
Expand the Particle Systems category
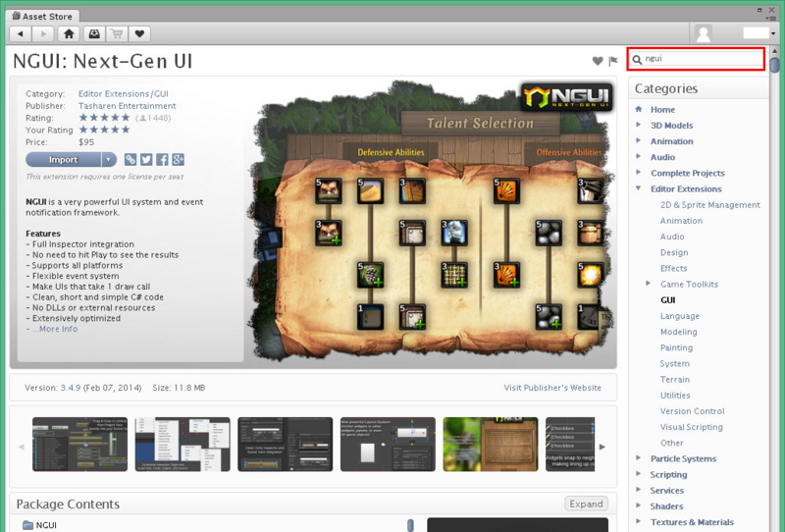coord(639,457)
